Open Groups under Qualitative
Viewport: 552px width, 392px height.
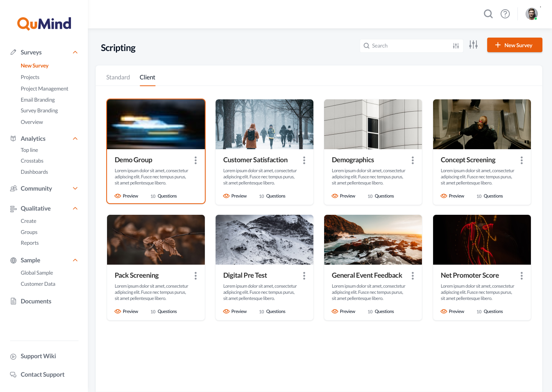pyautogui.click(x=29, y=232)
